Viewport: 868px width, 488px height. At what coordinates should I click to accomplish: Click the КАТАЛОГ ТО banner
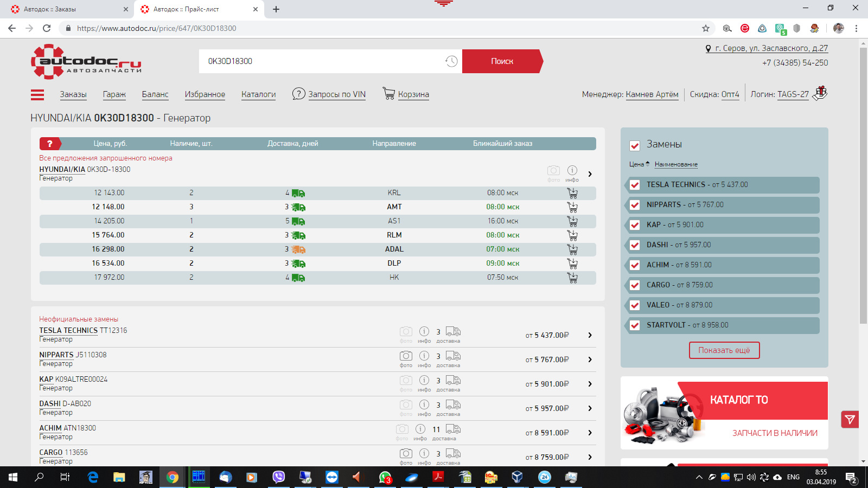coord(724,413)
